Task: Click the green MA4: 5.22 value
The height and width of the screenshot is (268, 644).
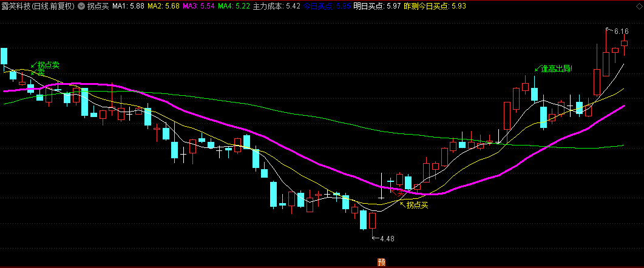Action: click(234, 7)
